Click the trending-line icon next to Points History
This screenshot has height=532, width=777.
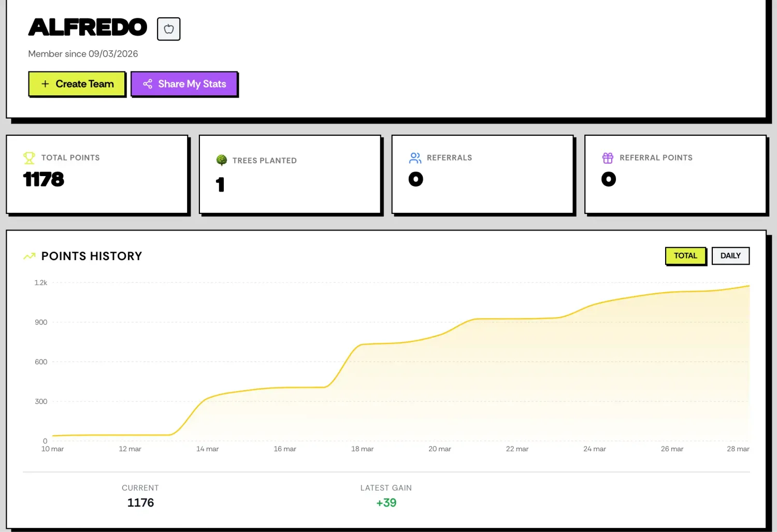coord(29,255)
